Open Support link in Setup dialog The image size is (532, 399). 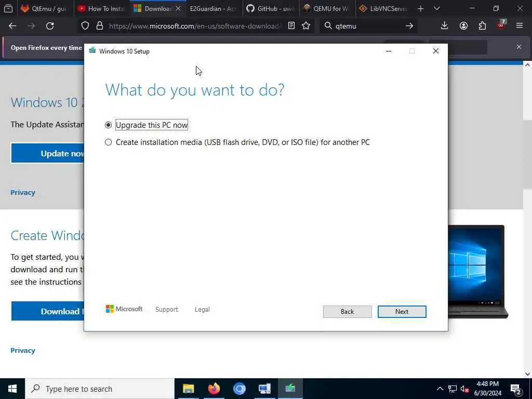[167, 310]
